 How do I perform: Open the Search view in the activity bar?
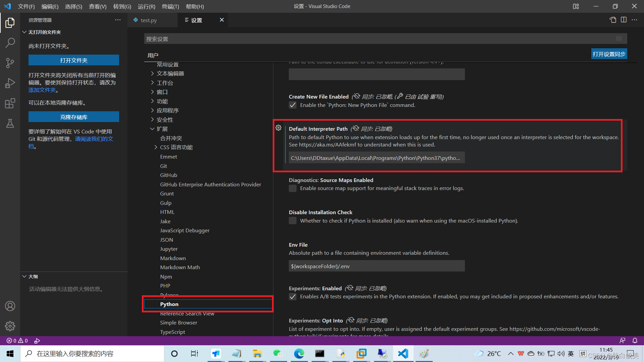click(10, 43)
